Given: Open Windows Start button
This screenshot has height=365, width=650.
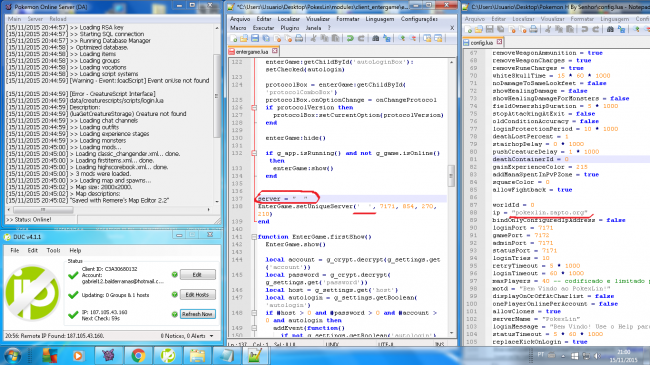Looking at the screenshot, I should (12, 356).
